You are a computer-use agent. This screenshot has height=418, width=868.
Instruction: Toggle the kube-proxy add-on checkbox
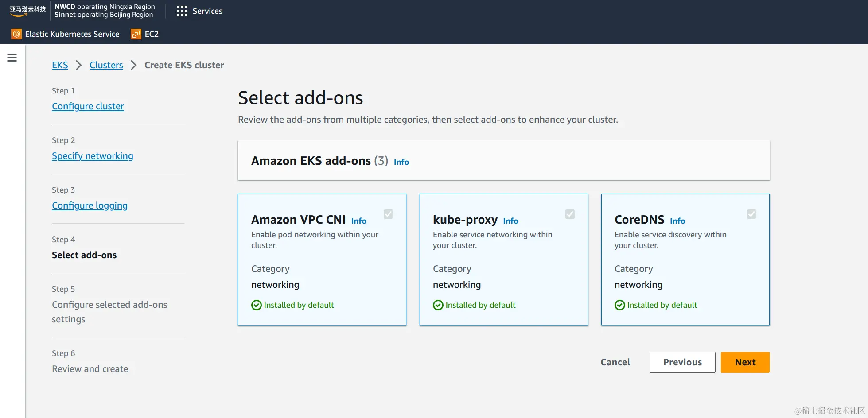[570, 214]
